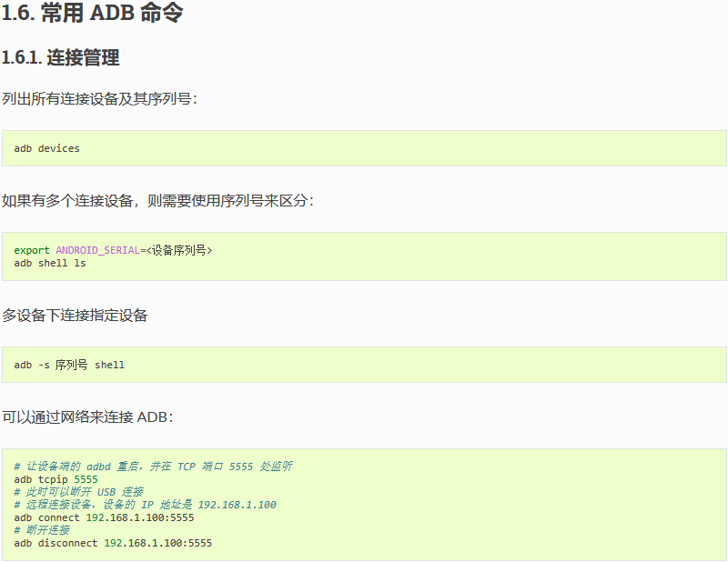
Task: Click the code line 'adb disconnect 192.168.1.100:5555'
Action: tap(113, 544)
